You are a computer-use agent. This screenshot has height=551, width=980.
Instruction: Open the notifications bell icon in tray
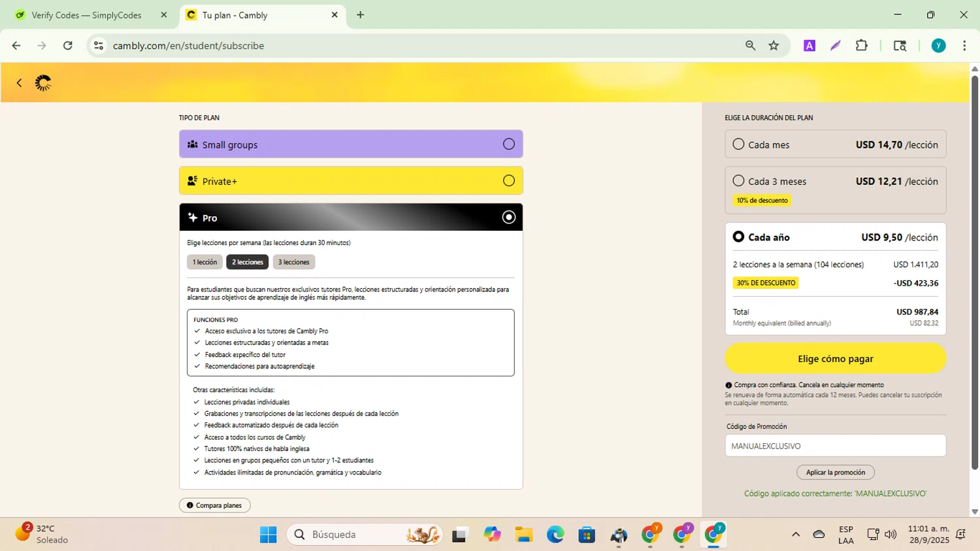pyautogui.click(x=961, y=535)
